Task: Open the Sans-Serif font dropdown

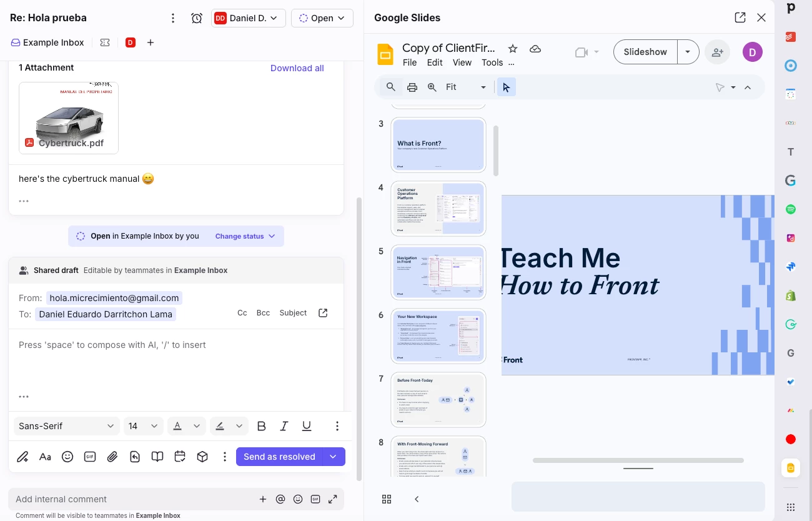Action: pos(67,426)
